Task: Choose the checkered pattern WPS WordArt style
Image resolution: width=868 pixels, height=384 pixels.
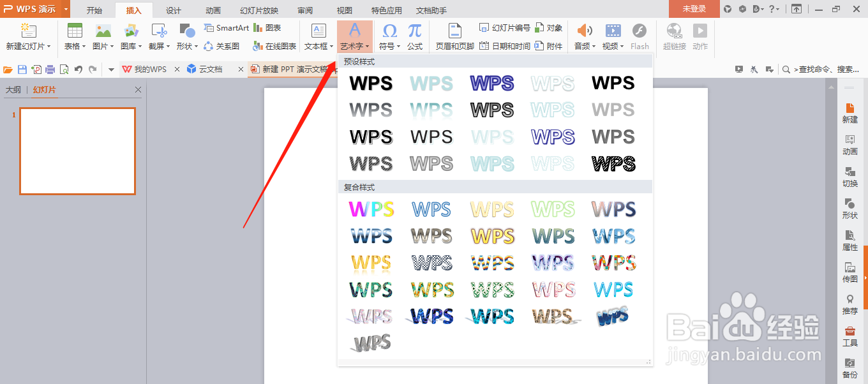Action: tap(432, 263)
